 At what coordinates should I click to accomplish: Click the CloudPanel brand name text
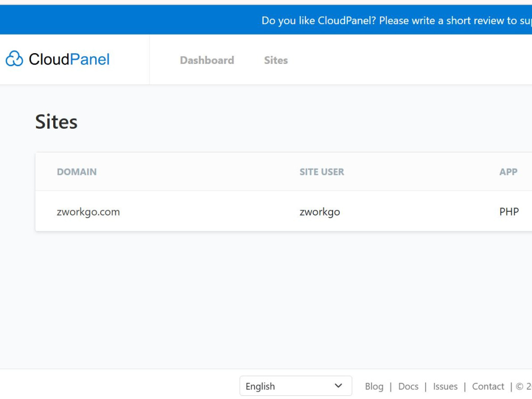click(69, 60)
